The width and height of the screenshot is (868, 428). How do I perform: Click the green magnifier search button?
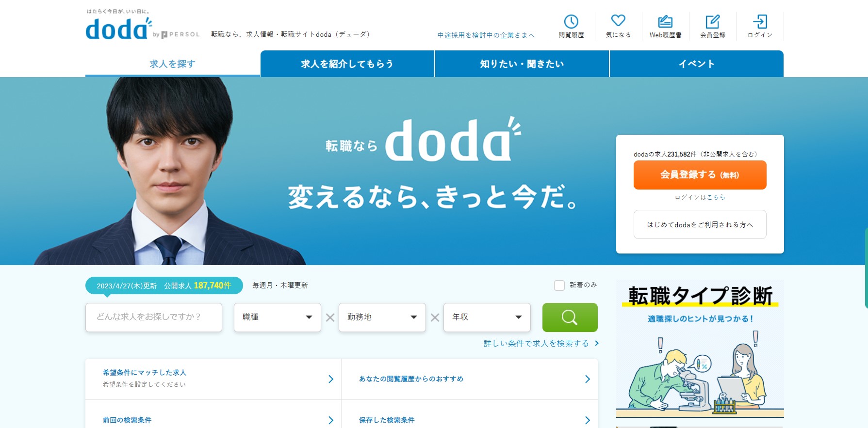(x=570, y=317)
